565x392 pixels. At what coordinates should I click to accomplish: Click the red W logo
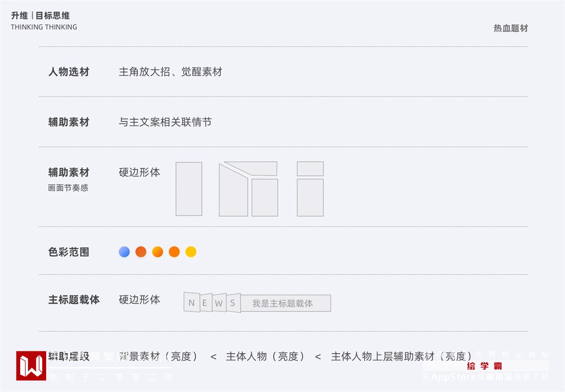[31, 366]
